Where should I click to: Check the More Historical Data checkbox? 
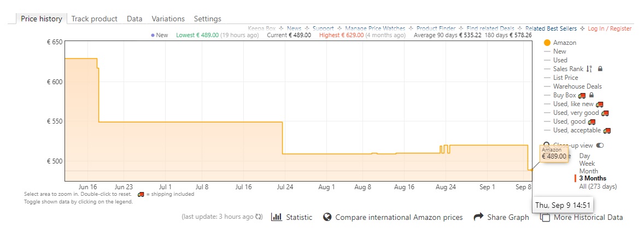point(545,218)
